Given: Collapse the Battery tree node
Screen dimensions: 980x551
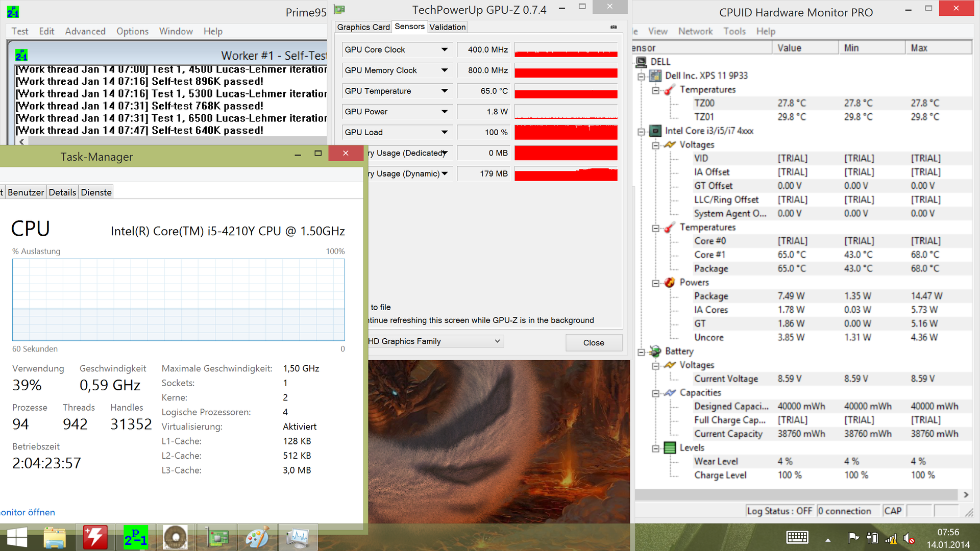Looking at the screenshot, I should point(641,352).
